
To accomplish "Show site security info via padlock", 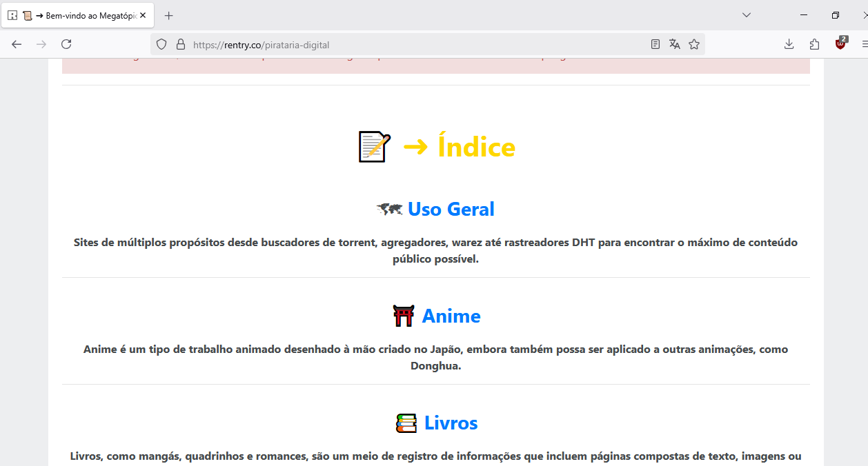I will 181,44.
